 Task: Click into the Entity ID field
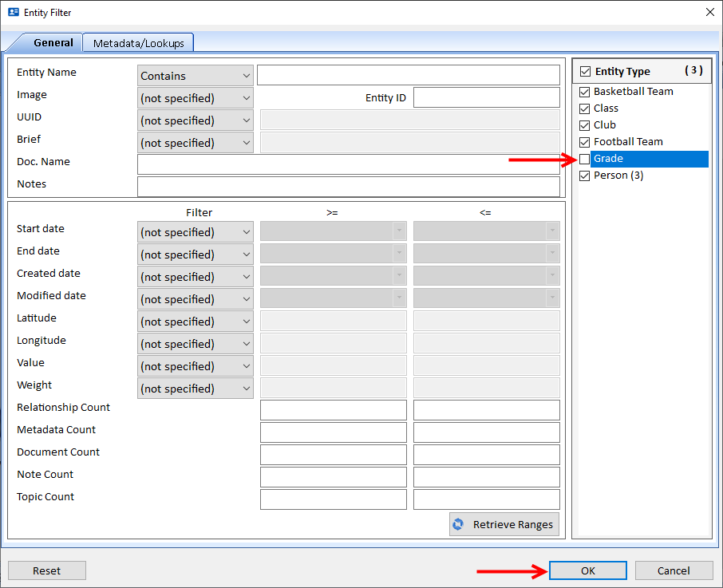(486, 97)
